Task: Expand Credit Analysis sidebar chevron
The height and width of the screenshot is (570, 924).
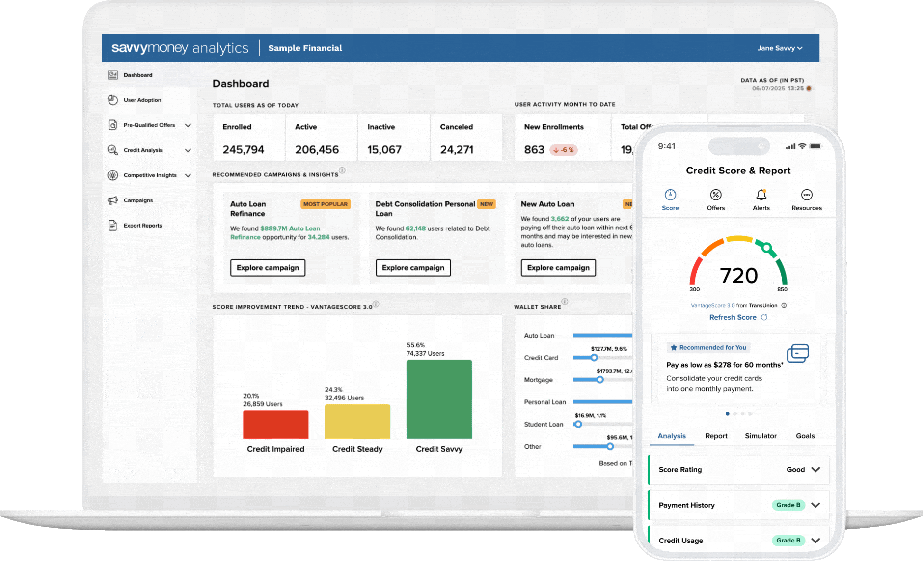Action: [188, 150]
